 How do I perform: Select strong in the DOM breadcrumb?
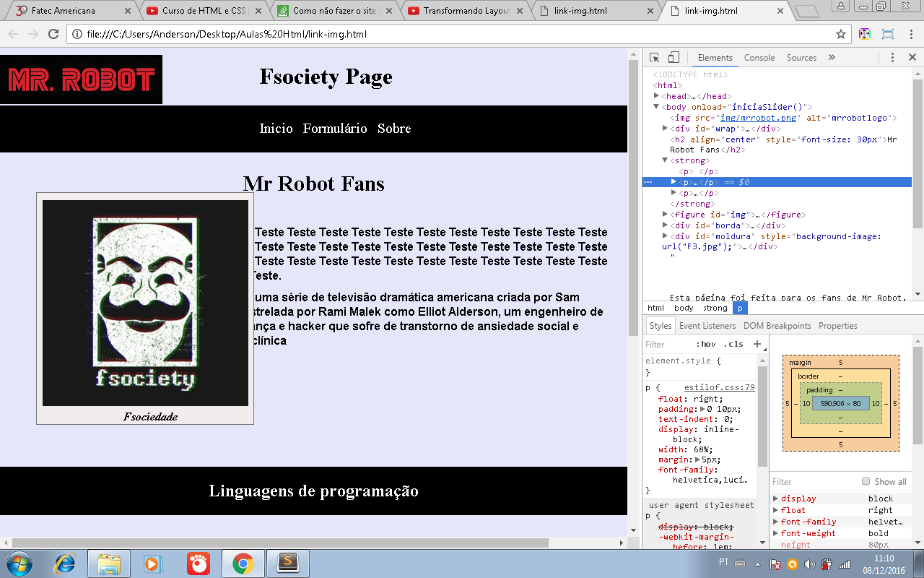(715, 308)
